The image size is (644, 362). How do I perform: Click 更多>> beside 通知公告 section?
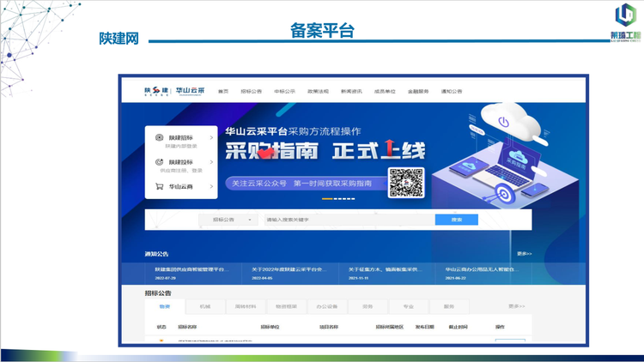click(525, 254)
